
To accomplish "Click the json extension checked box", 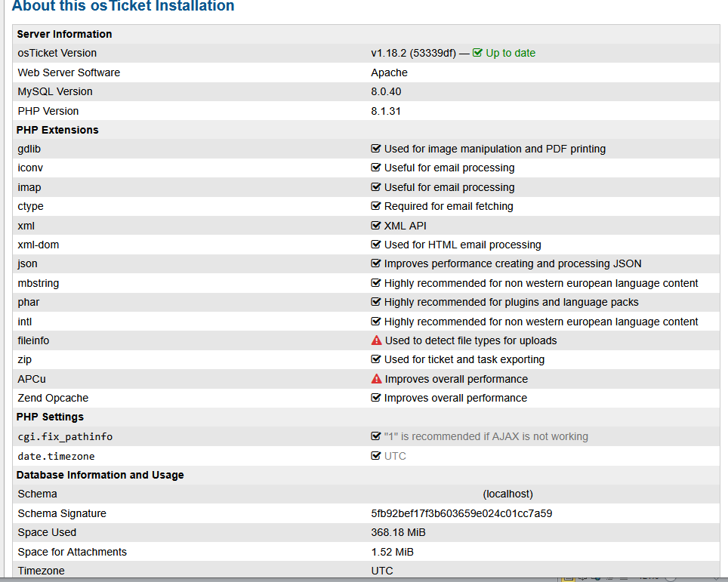I will 376,263.
